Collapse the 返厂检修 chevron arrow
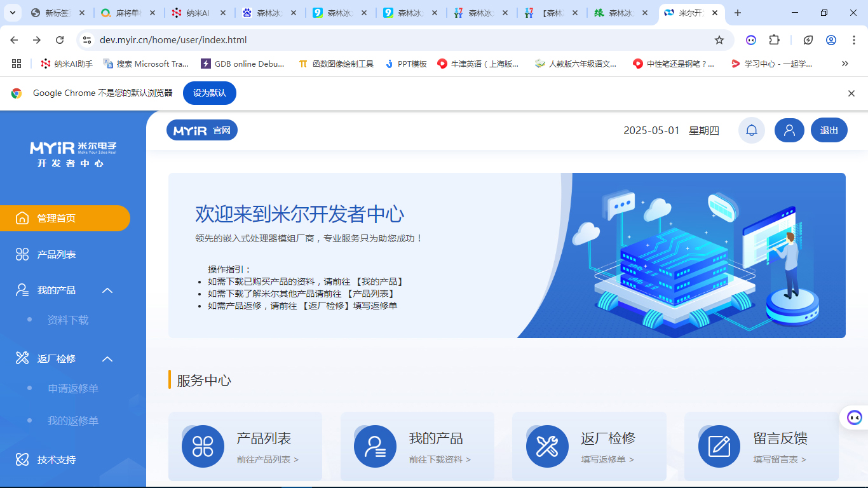The image size is (868, 488). (107, 359)
